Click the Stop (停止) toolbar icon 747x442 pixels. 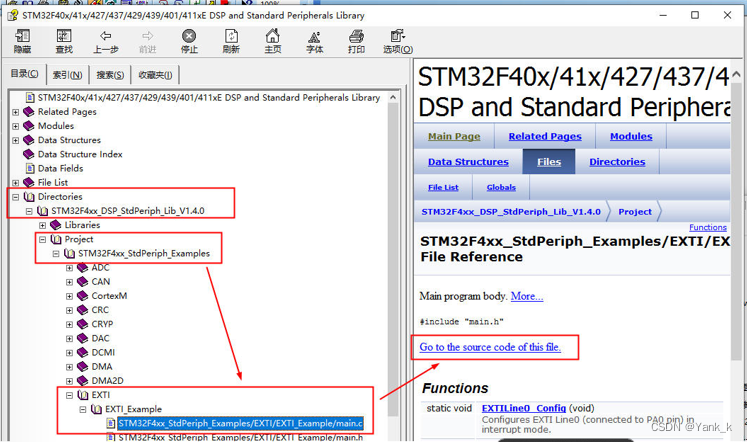(189, 36)
